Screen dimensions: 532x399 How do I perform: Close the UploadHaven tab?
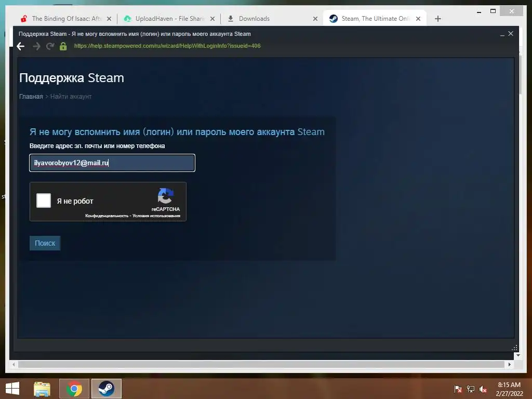(x=212, y=19)
